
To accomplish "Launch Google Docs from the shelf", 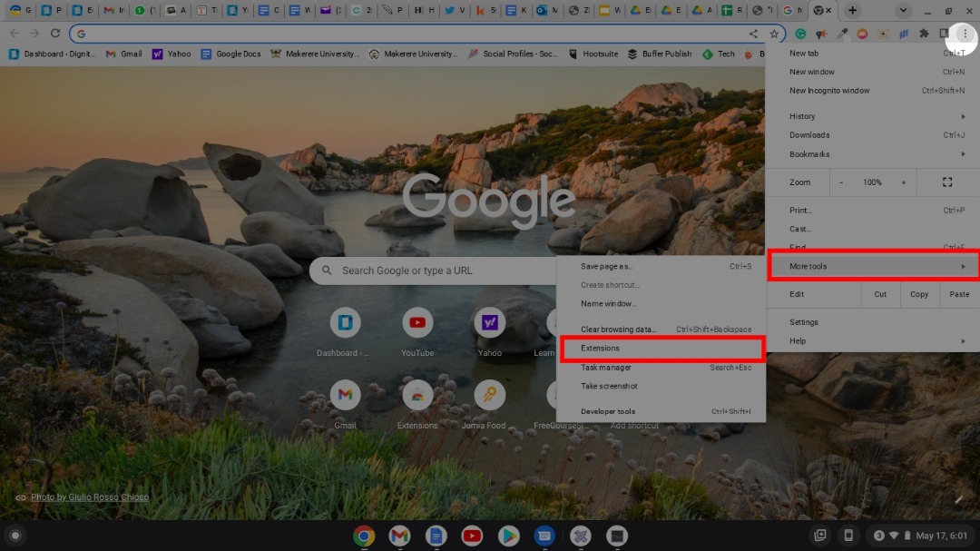I will point(436,536).
